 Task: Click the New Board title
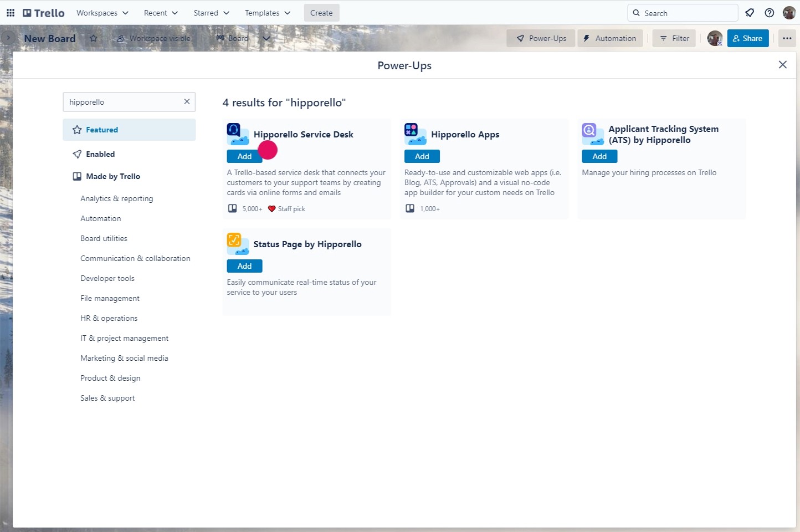[x=50, y=38]
